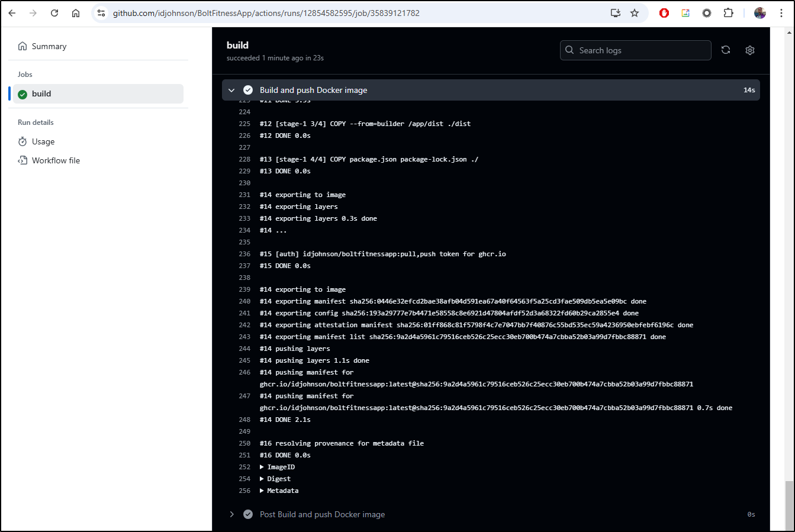Screen dimensions: 795x532
Task: Click the '#14 pushing layers 1.1s done' line
Action: point(314,360)
